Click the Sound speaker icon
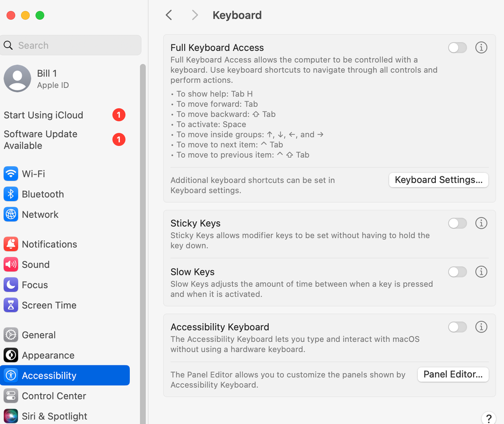The image size is (504, 424). [x=11, y=264]
